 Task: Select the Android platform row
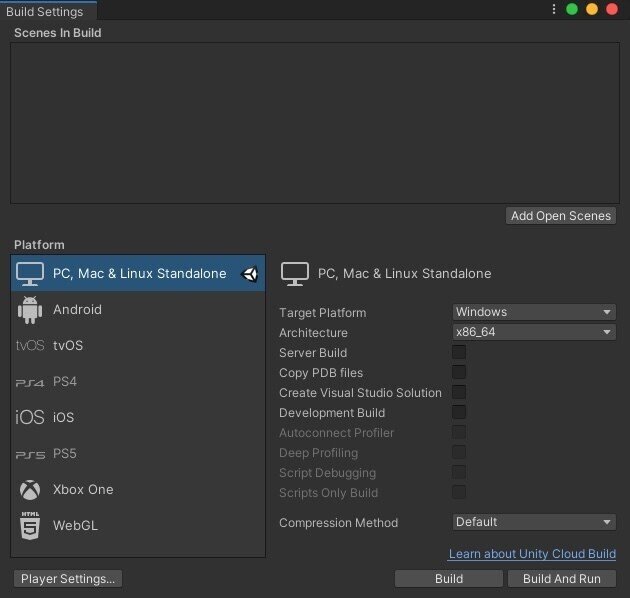click(x=138, y=310)
